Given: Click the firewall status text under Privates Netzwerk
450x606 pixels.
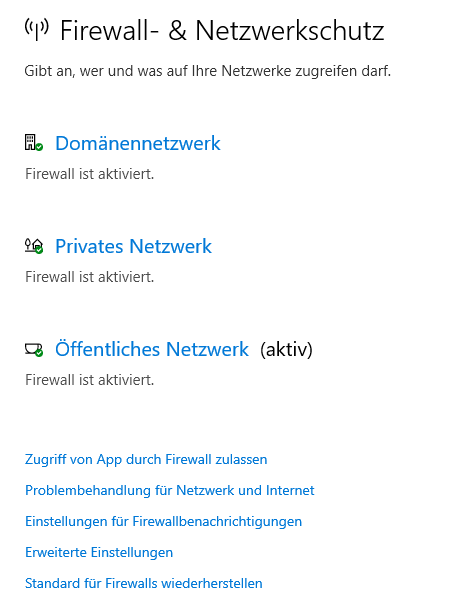Looking at the screenshot, I should tap(90, 277).
